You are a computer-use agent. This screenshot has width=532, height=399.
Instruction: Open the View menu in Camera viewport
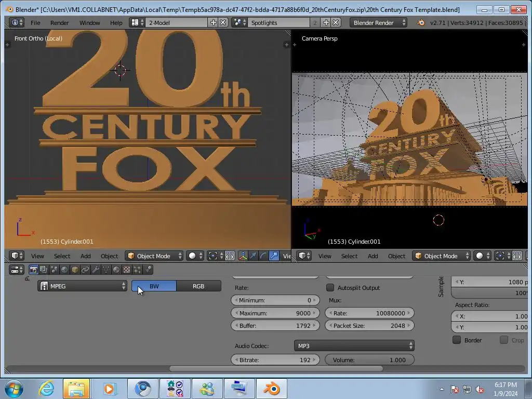click(325, 256)
